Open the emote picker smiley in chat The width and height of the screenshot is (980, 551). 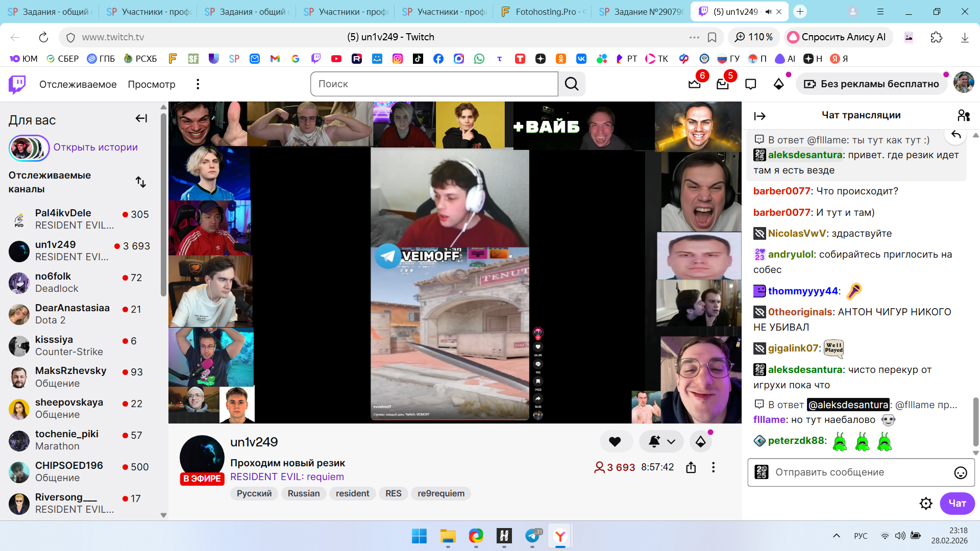tap(960, 473)
